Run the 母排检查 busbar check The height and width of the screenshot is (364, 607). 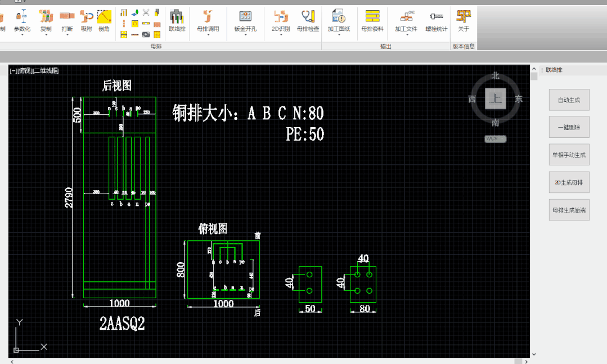(x=308, y=20)
